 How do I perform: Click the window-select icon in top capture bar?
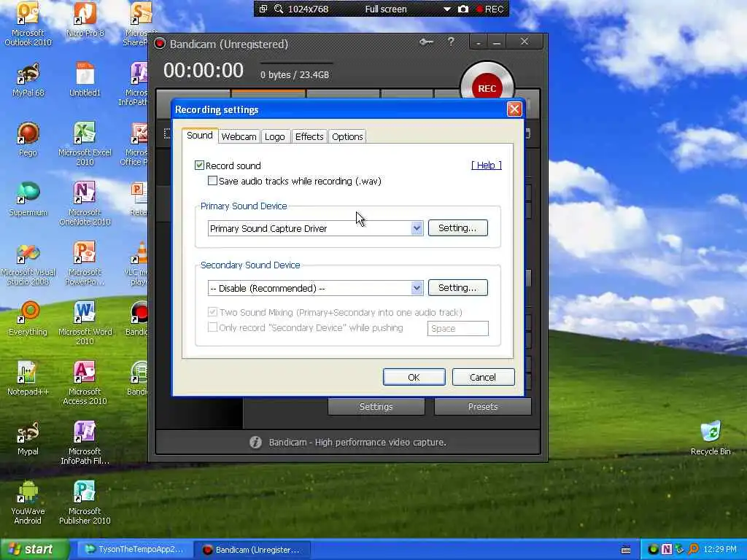263,9
